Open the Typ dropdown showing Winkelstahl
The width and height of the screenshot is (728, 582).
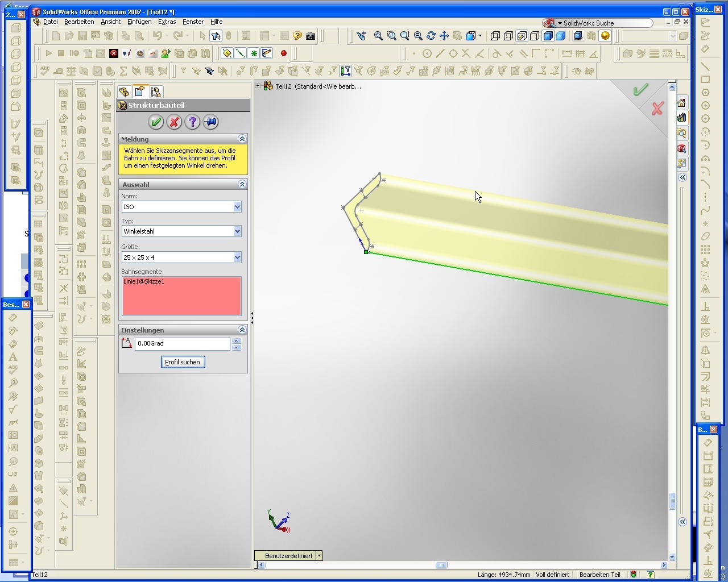(x=237, y=231)
